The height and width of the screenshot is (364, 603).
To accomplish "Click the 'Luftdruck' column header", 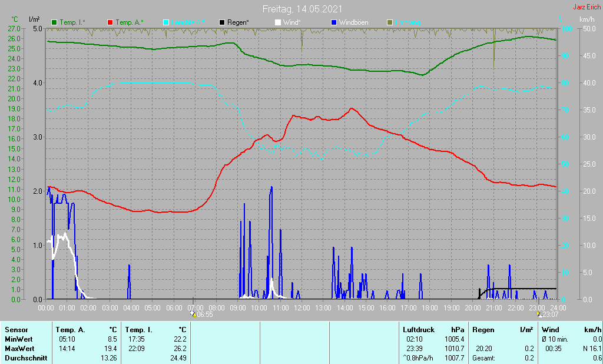I will [x=419, y=330].
